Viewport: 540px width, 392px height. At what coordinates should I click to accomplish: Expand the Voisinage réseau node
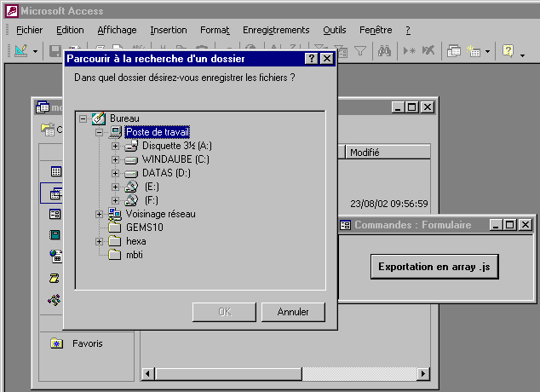pyautogui.click(x=99, y=214)
